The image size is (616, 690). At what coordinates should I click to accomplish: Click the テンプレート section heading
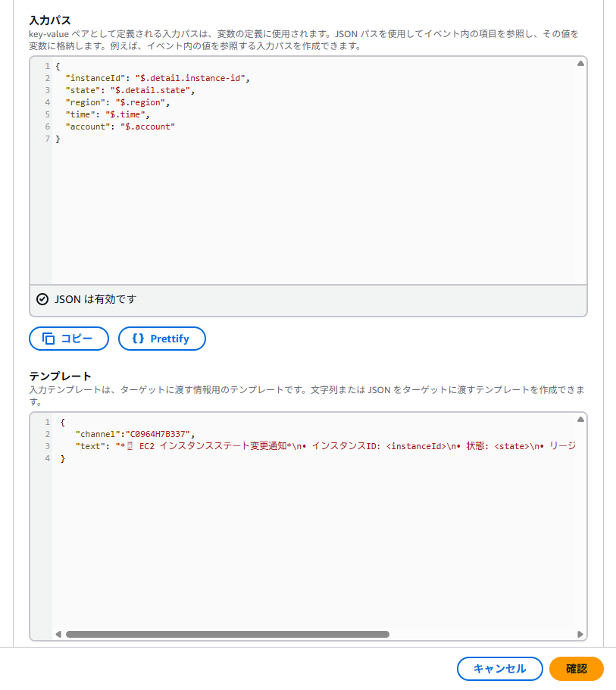(61, 376)
